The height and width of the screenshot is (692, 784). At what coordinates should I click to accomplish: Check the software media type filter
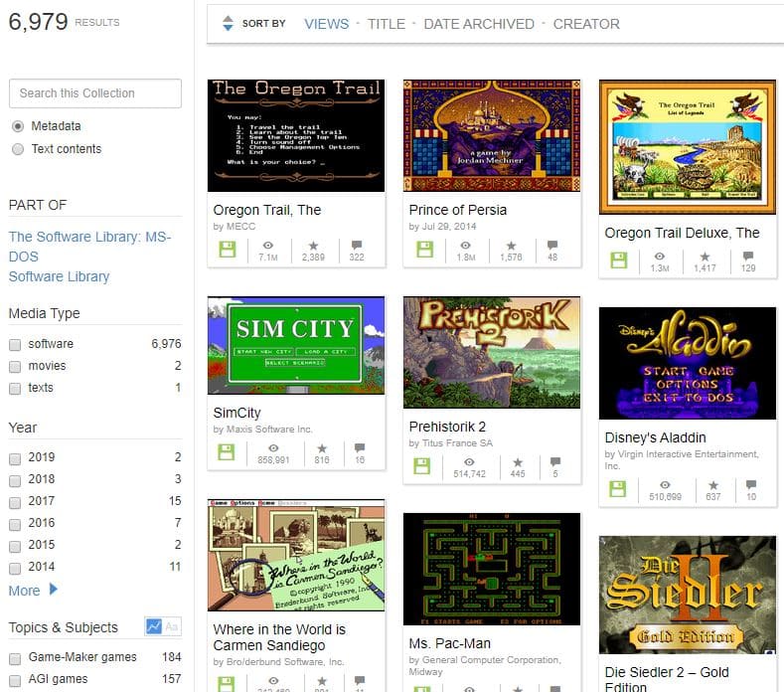click(x=15, y=345)
